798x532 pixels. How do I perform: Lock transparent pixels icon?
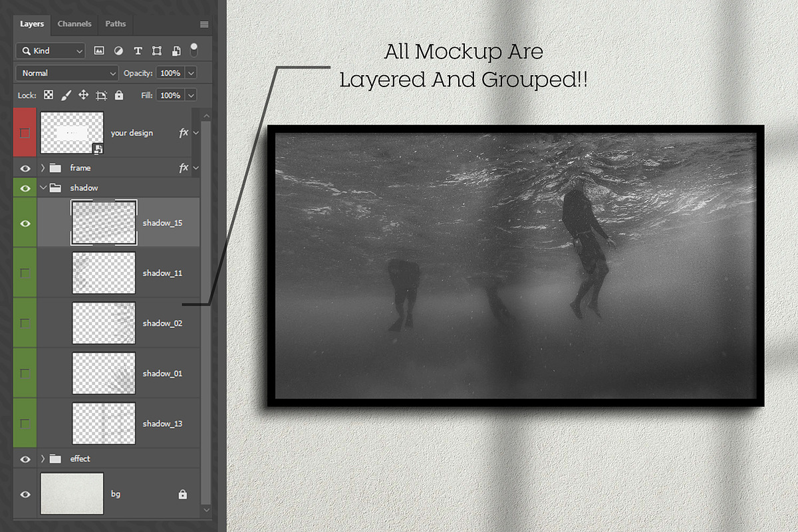[48, 95]
